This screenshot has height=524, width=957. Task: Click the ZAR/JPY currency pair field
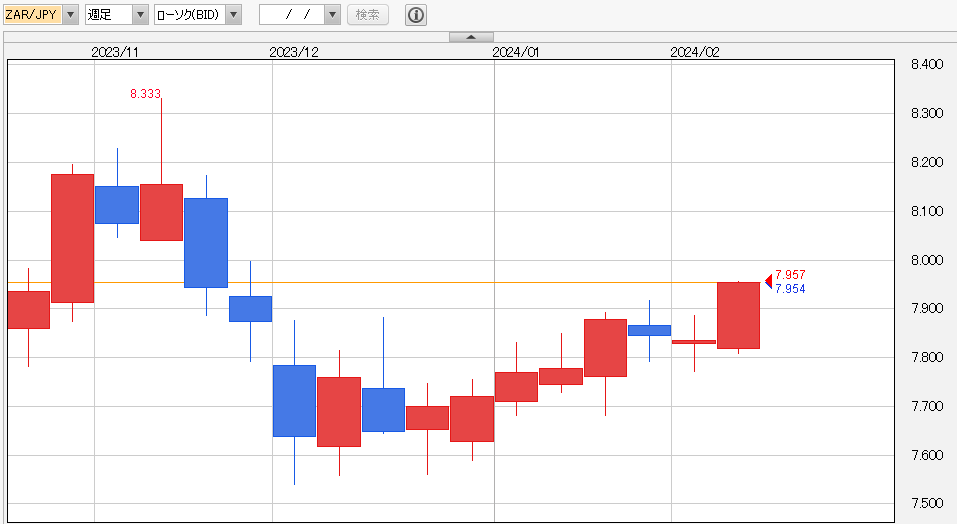click(32, 15)
